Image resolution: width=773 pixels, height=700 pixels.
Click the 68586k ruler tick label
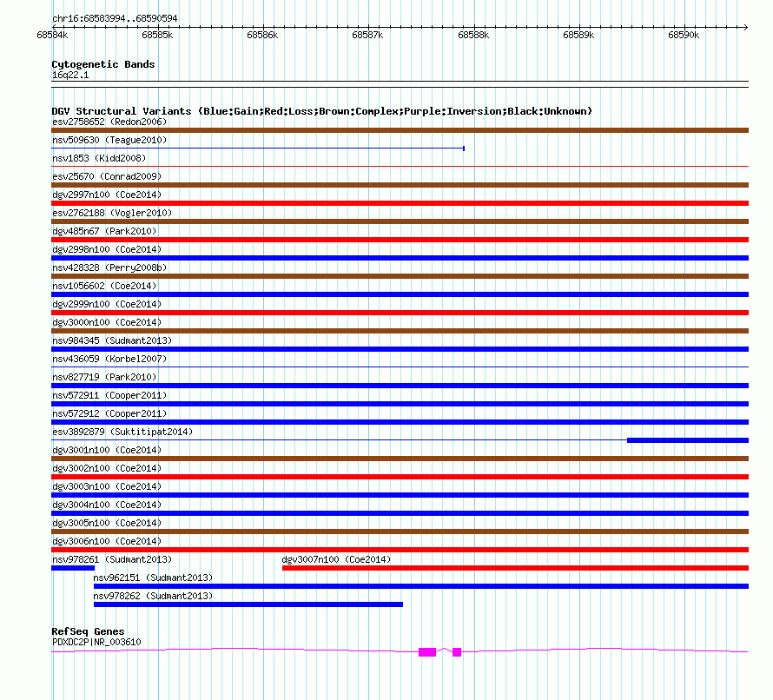coord(262,35)
